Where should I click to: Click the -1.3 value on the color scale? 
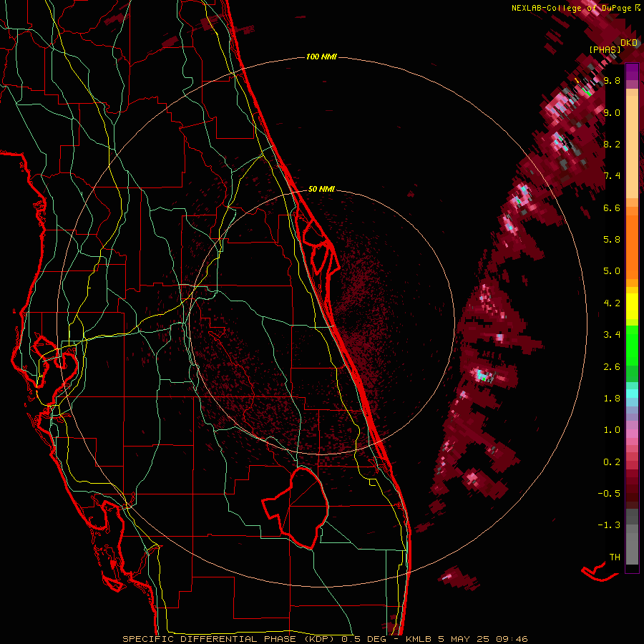(609, 525)
